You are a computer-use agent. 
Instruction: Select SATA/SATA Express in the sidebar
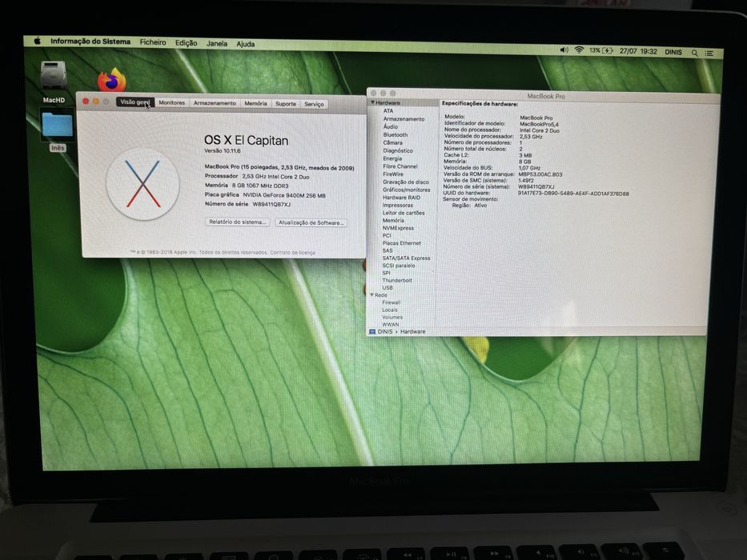[x=406, y=258]
